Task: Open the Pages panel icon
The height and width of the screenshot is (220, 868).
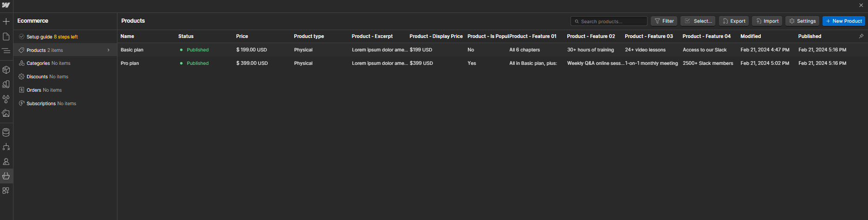Action: pyautogui.click(x=6, y=36)
